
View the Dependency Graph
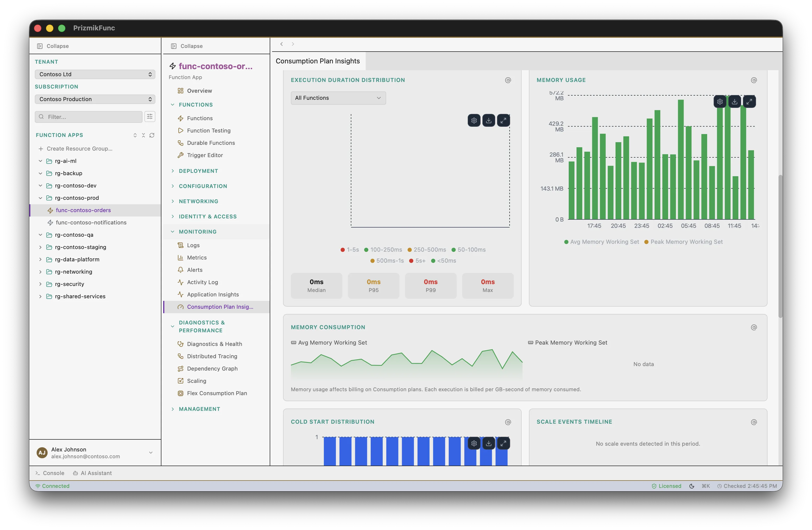tap(212, 368)
